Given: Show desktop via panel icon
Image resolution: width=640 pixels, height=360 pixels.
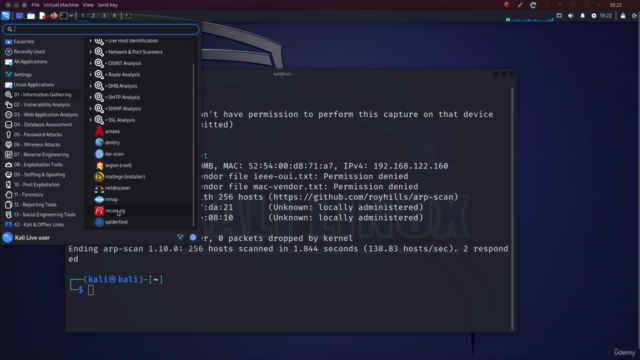Looking at the screenshot, I should [x=19, y=16].
